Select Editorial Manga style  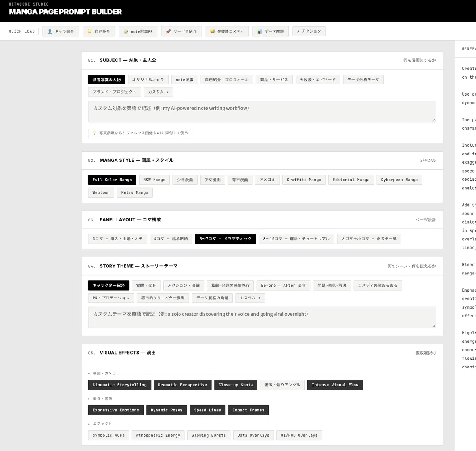tap(351, 180)
